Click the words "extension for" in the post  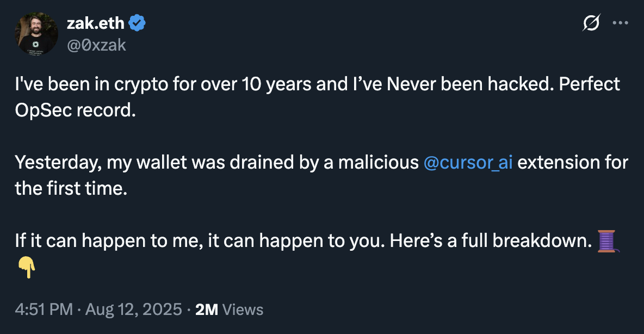pos(573,163)
